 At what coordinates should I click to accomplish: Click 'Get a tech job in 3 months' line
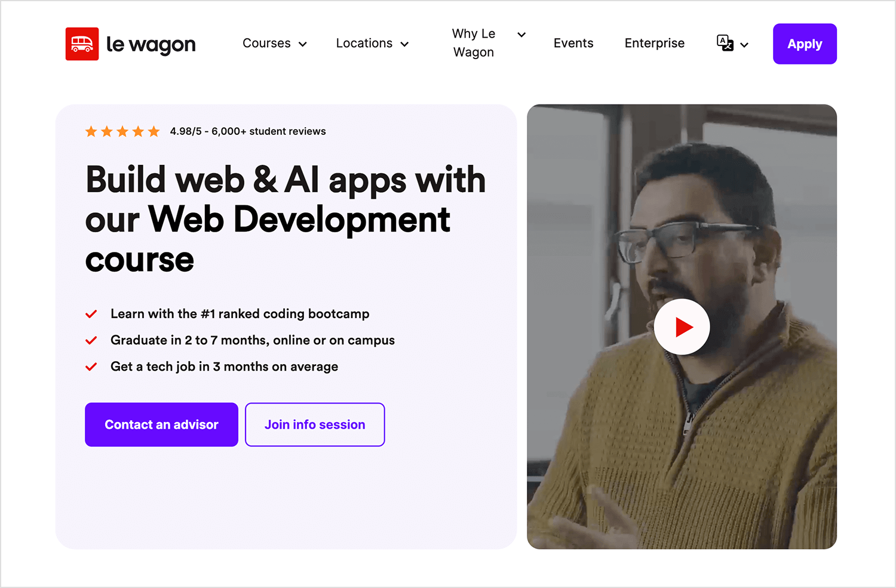pyautogui.click(x=224, y=367)
